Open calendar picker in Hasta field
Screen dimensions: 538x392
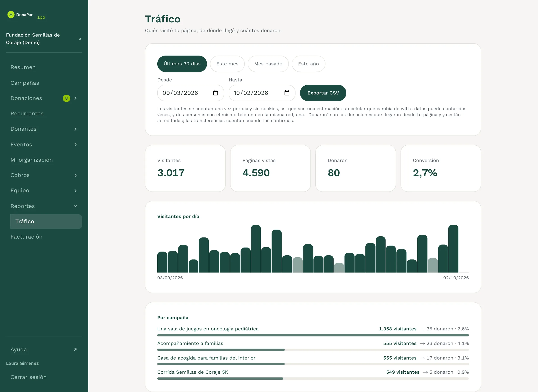[x=287, y=93]
